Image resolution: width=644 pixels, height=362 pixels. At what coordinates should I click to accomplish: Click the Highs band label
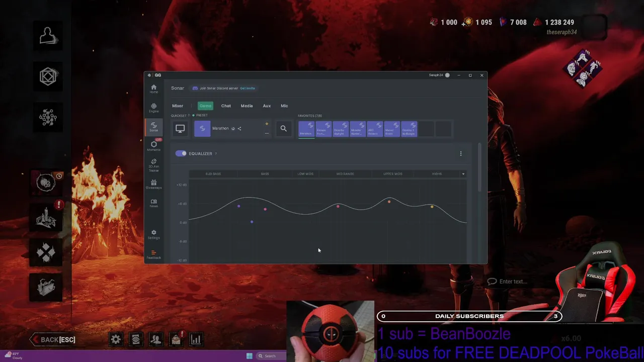click(x=437, y=174)
